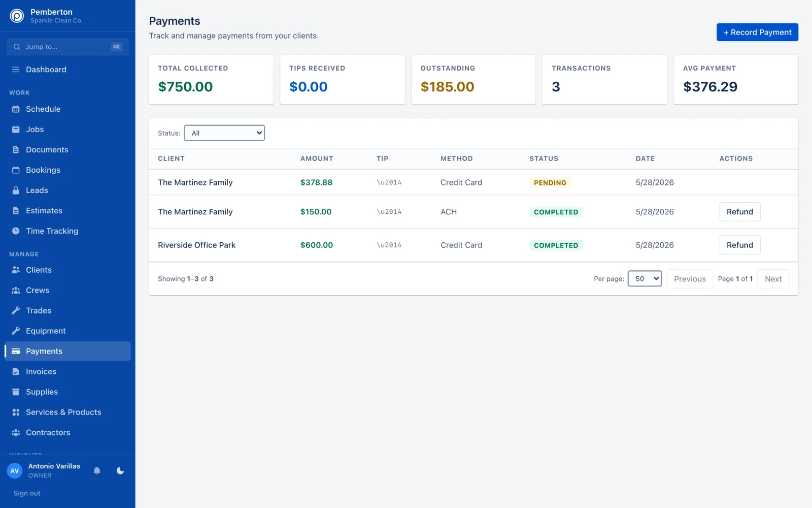Open Equipment in sidebar
This screenshot has height=508, width=812.
(x=67, y=331)
